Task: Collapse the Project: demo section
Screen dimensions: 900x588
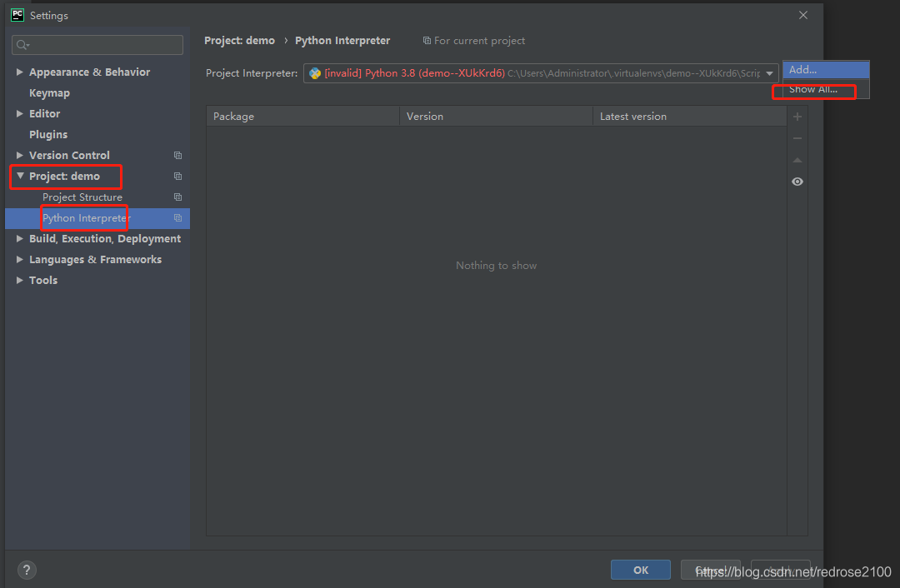Action: tap(20, 176)
